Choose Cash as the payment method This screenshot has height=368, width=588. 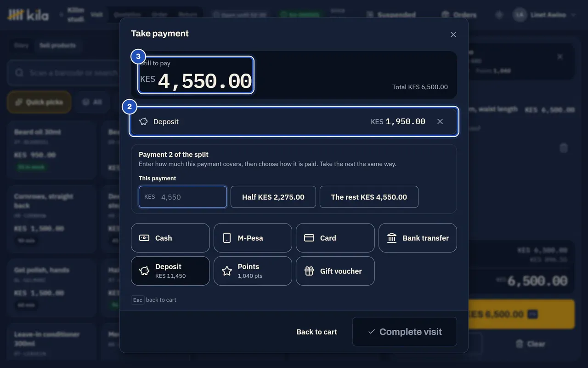170,238
